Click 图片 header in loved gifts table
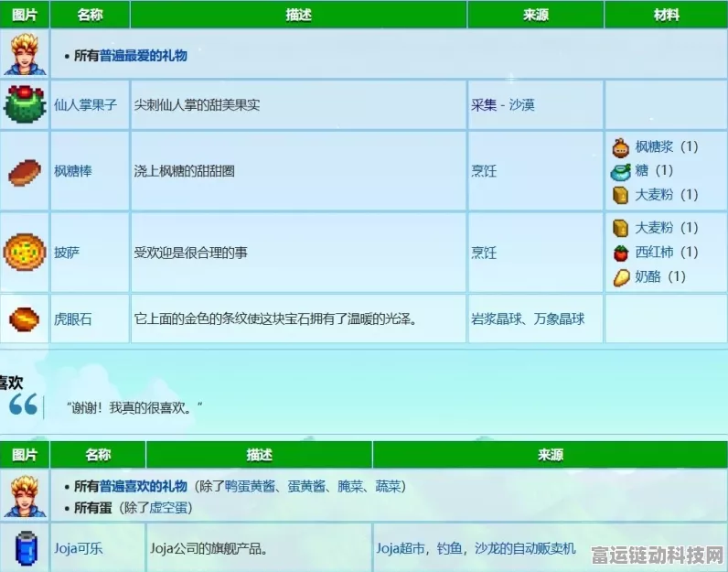 click(x=25, y=15)
